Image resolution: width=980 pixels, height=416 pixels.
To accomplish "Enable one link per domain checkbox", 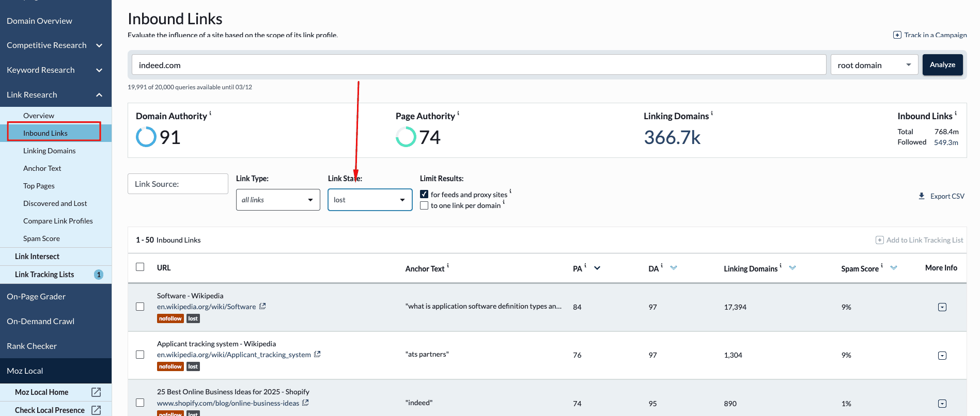I will tap(424, 205).
